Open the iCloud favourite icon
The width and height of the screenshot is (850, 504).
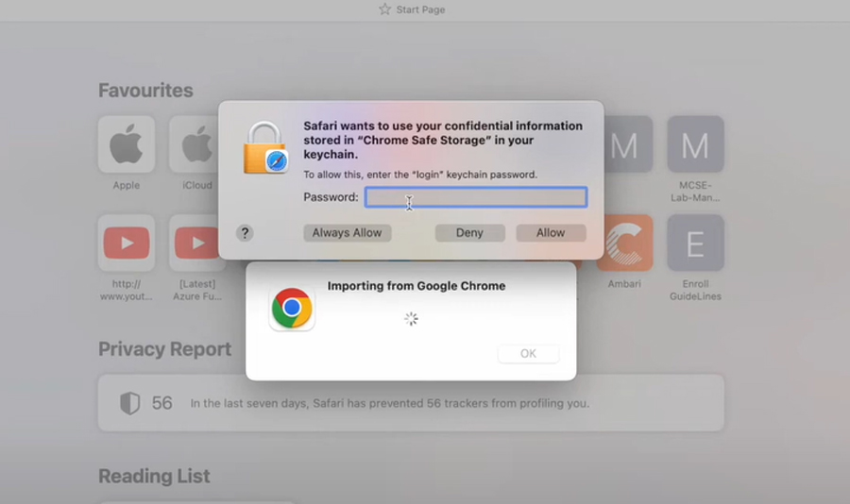(x=195, y=145)
